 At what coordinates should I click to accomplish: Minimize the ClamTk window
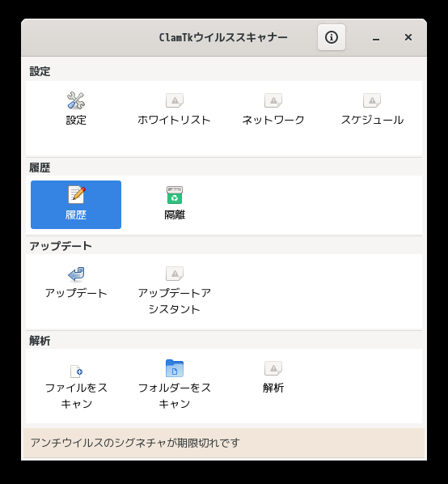point(376,38)
